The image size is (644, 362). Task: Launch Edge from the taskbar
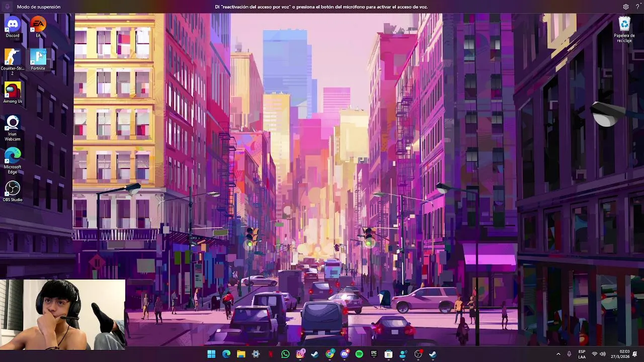pos(226,354)
